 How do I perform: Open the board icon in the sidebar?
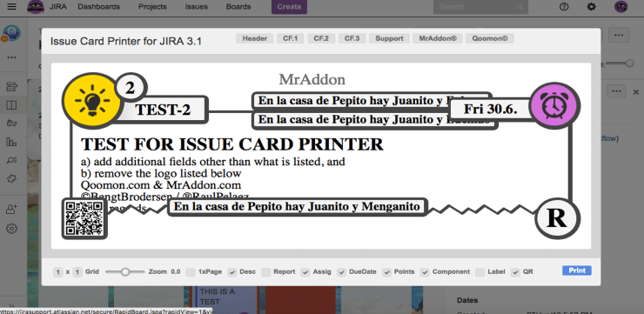[11, 105]
